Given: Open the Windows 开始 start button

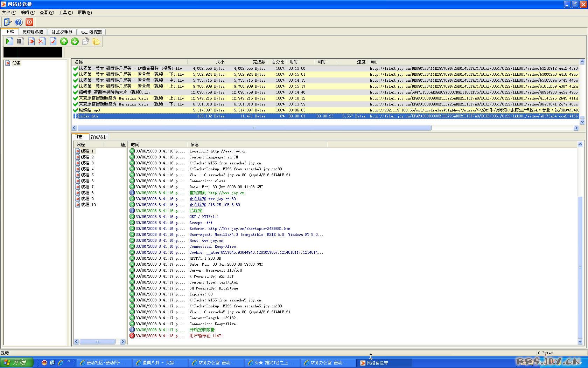Looking at the screenshot, I should pyautogui.click(x=16, y=362).
